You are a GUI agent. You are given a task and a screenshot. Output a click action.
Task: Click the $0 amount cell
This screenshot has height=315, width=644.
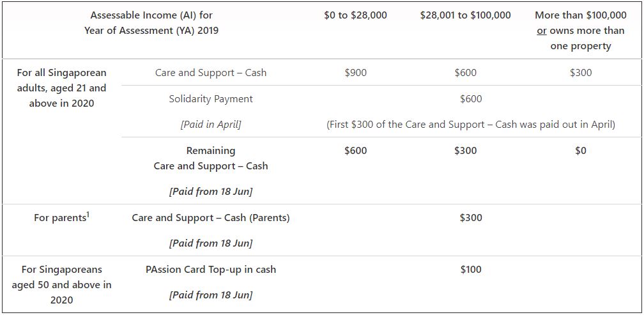click(580, 151)
